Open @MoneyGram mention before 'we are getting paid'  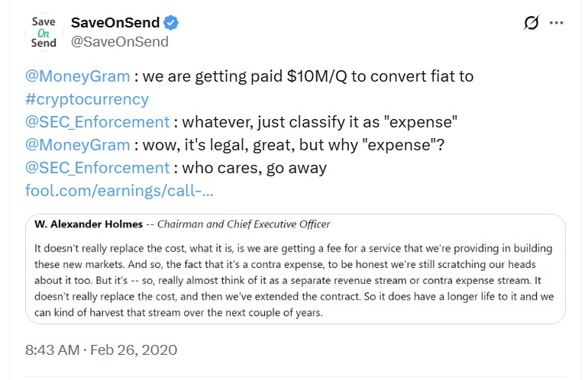point(75,76)
